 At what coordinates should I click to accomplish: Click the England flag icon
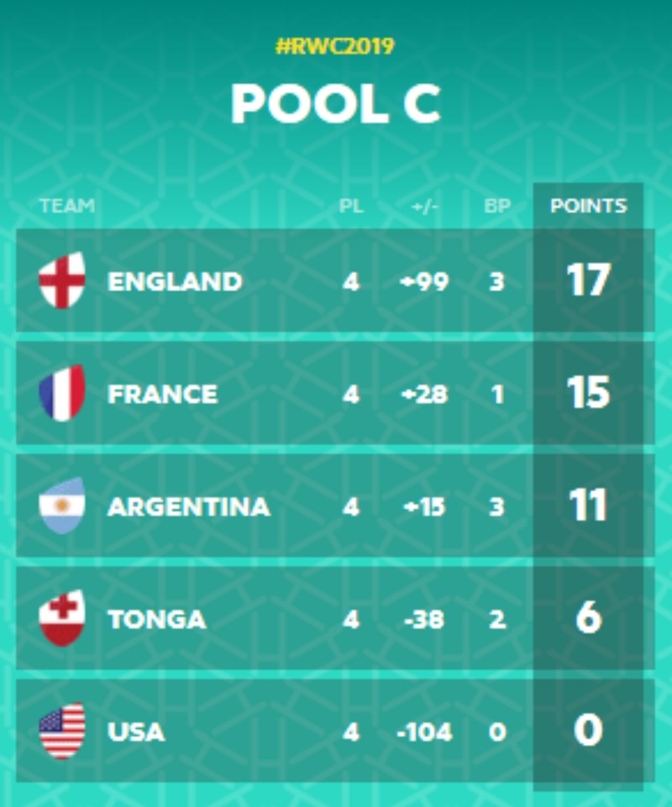tap(62, 281)
